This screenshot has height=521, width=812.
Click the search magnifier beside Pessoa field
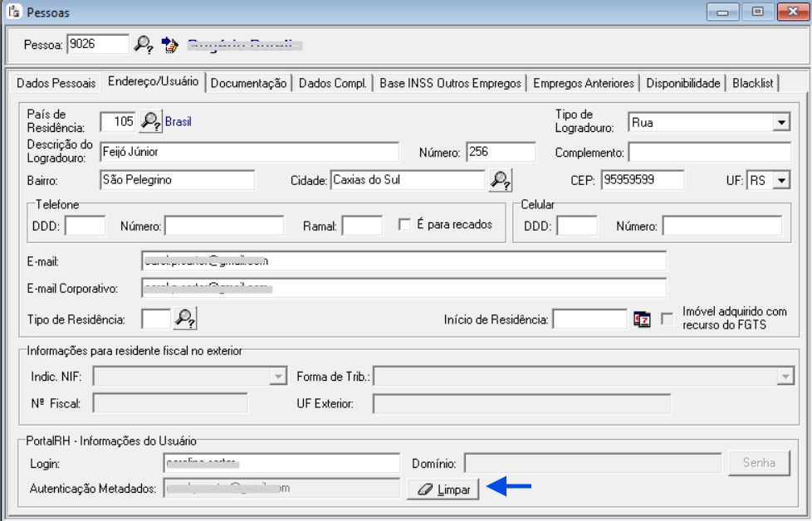click(x=144, y=44)
